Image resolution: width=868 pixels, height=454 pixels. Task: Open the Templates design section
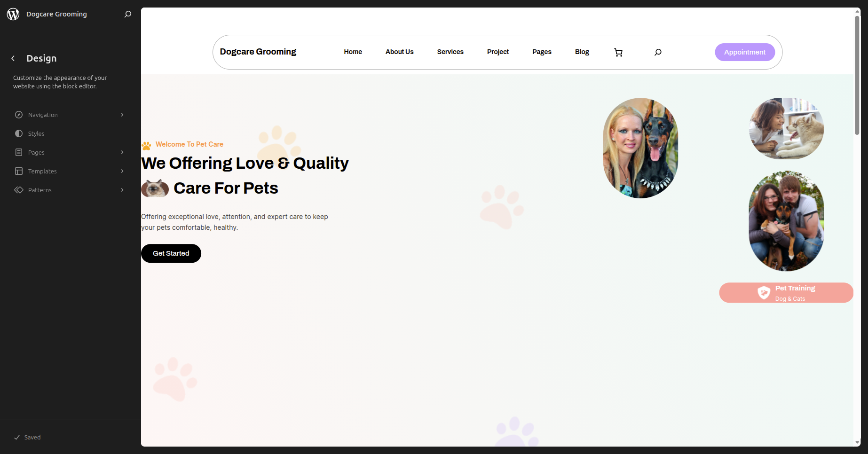click(x=71, y=171)
